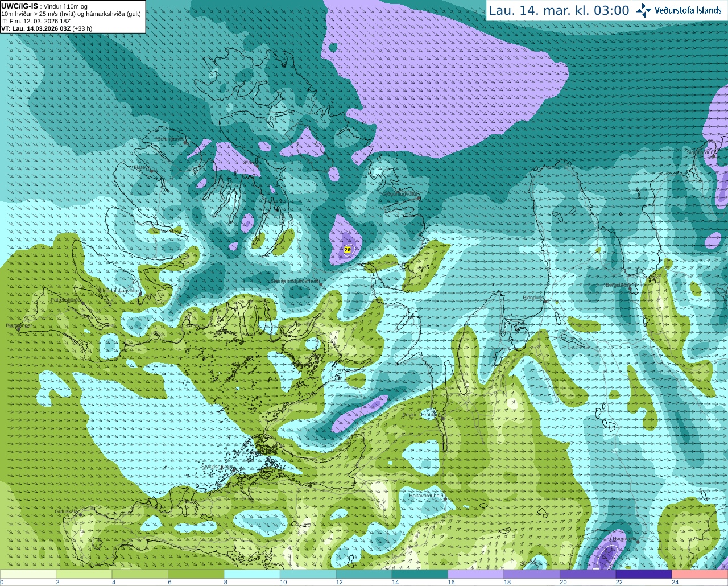This screenshot has height=586, width=728.
Task: Click the Veðurstofa Íslands text in header
Action: tap(688, 10)
